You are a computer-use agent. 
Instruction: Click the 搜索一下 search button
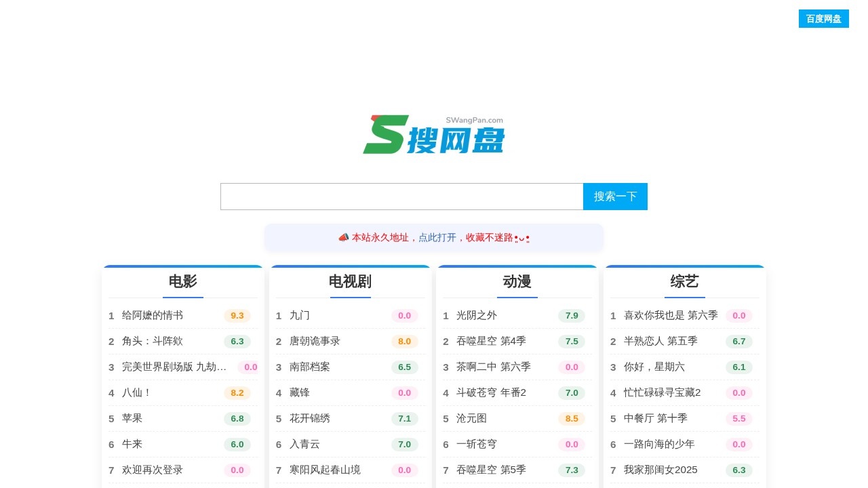point(615,197)
